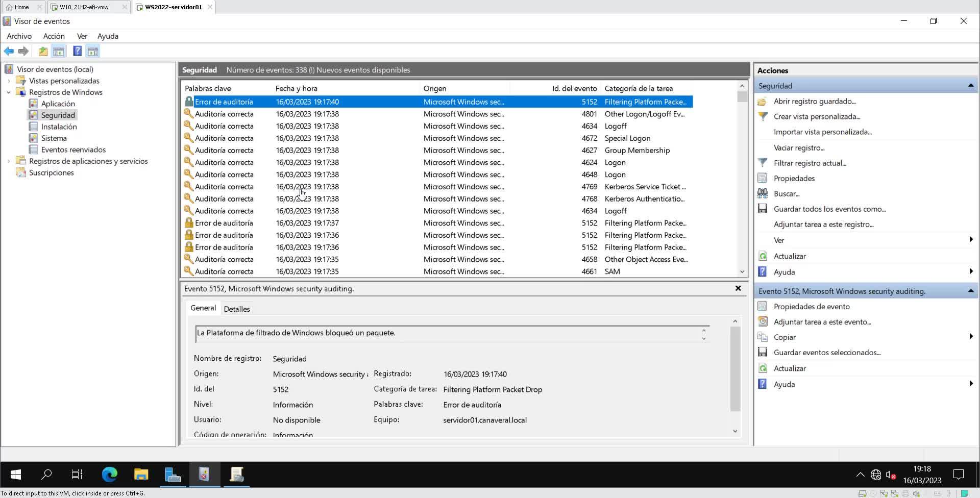Click the Buscar binoculars icon

click(763, 193)
